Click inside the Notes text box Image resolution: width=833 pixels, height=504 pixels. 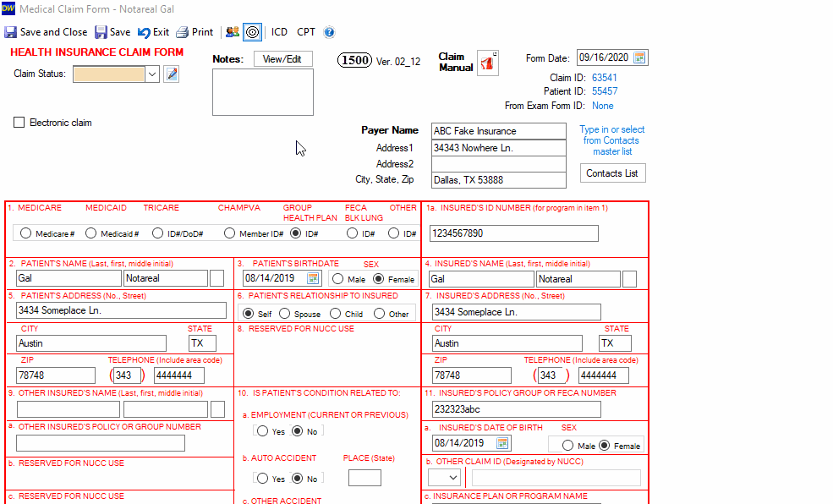coord(263,92)
